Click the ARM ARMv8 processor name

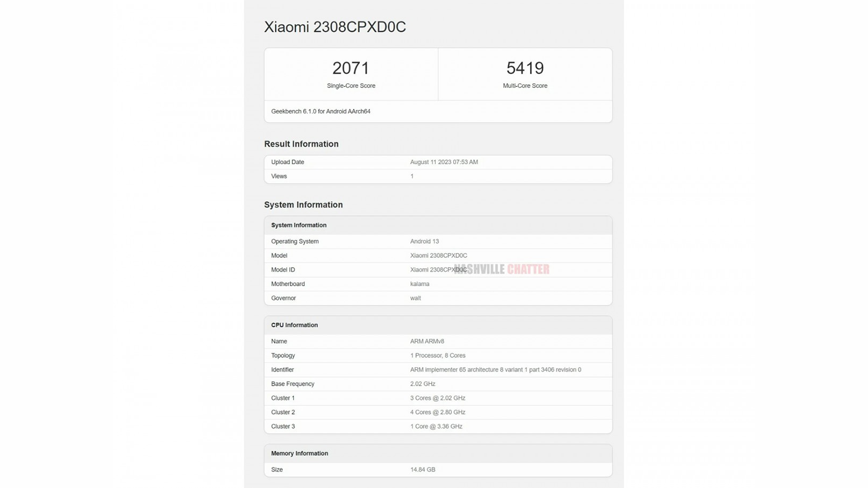(427, 342)
